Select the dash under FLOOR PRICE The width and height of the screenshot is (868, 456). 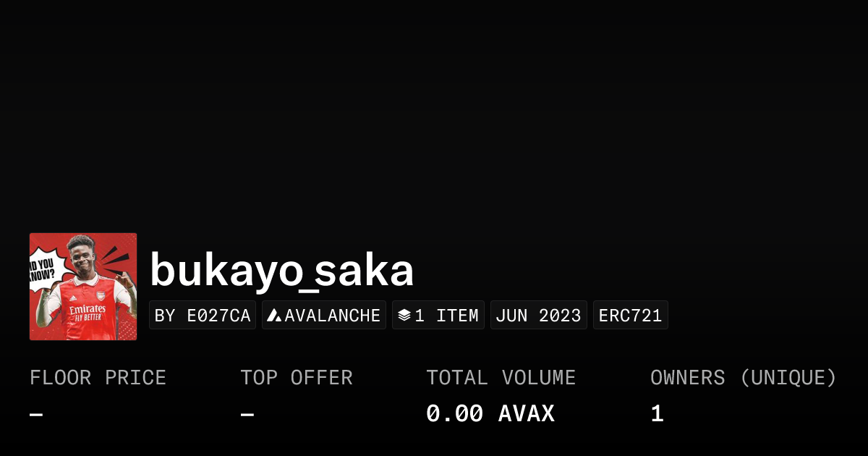[35, 413]
